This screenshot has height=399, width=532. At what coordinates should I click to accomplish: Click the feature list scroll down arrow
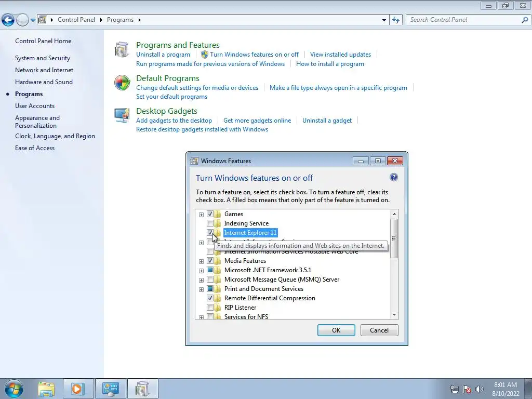394,315
